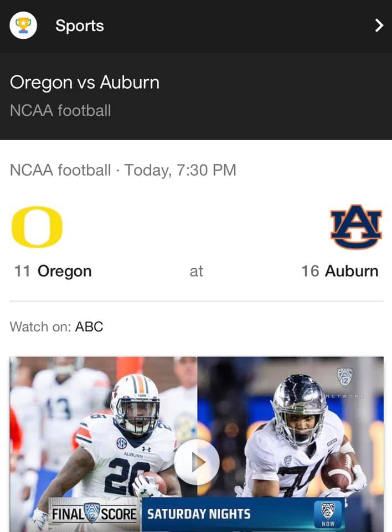Click the yellow Oregon O logo
The height and width of the screenshot is (532, 392).
tap(37, 227)
